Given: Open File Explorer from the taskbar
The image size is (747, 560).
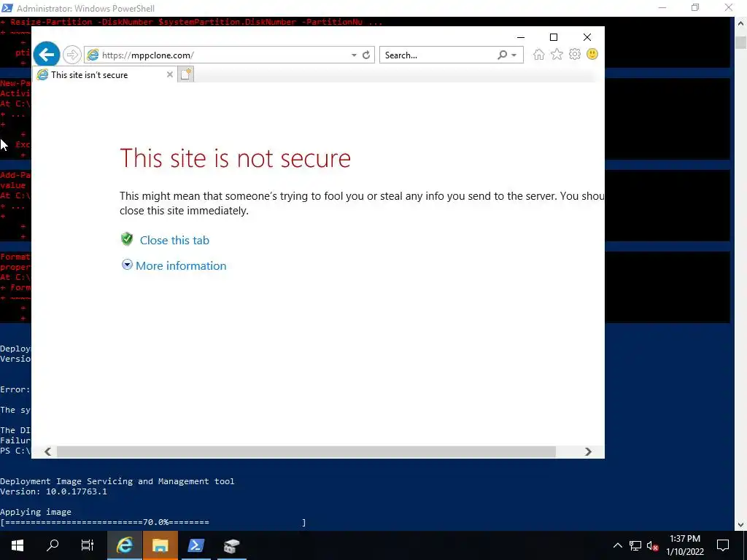Looking at the screenshot, I should [x=160, y=545].
